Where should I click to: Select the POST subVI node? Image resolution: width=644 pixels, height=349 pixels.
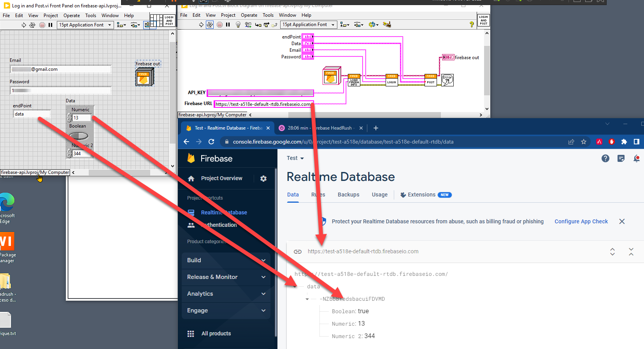click(x=430, y=80)
